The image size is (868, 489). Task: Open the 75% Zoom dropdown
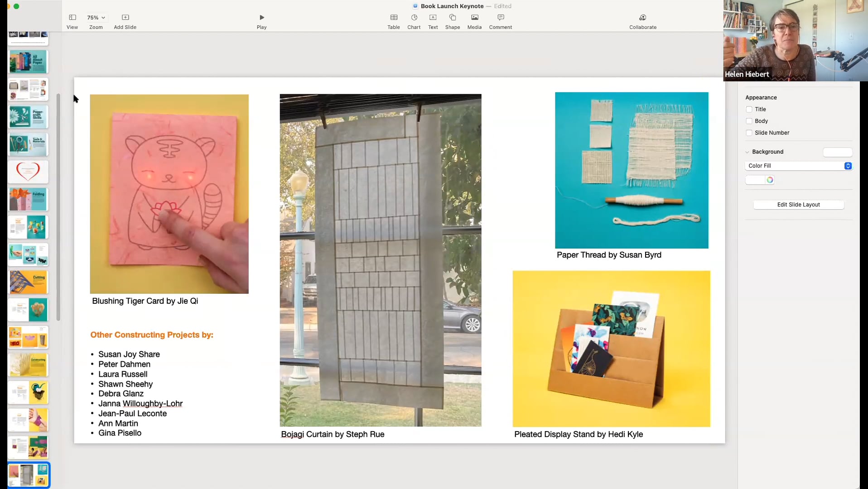96,17
